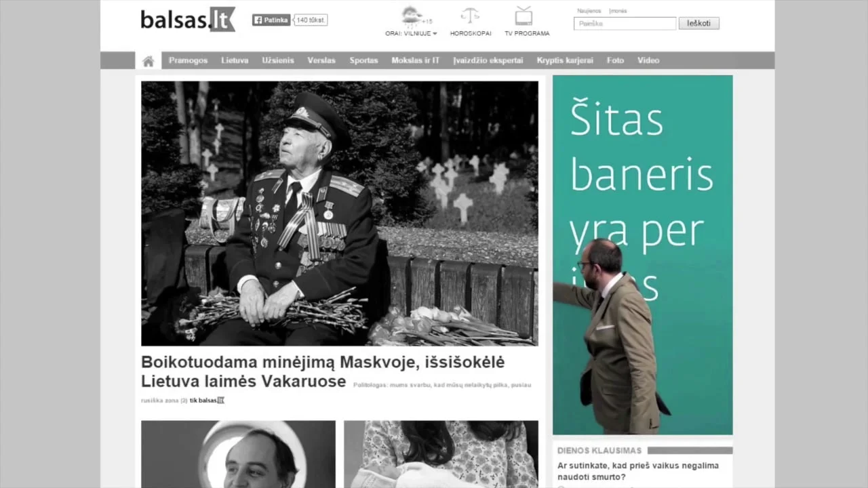Open the Orai: Vilniuje city dropdown

coord(411,33)
